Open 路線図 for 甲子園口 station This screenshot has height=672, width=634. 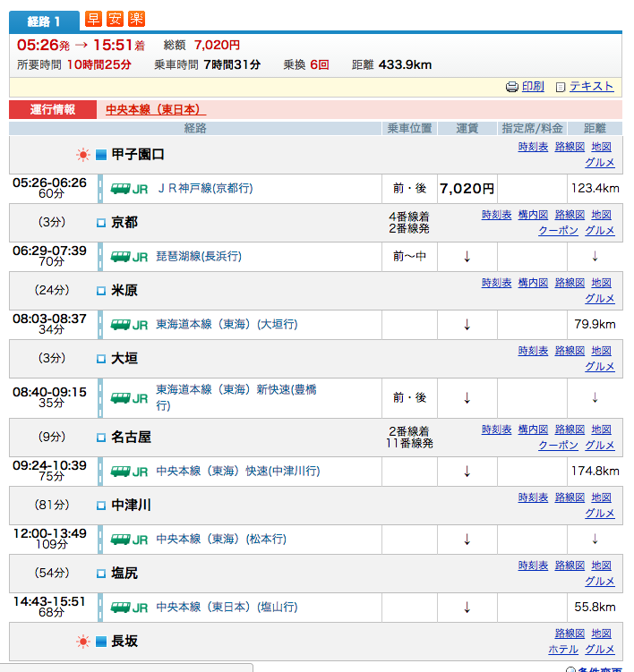(x=570, y=147)
